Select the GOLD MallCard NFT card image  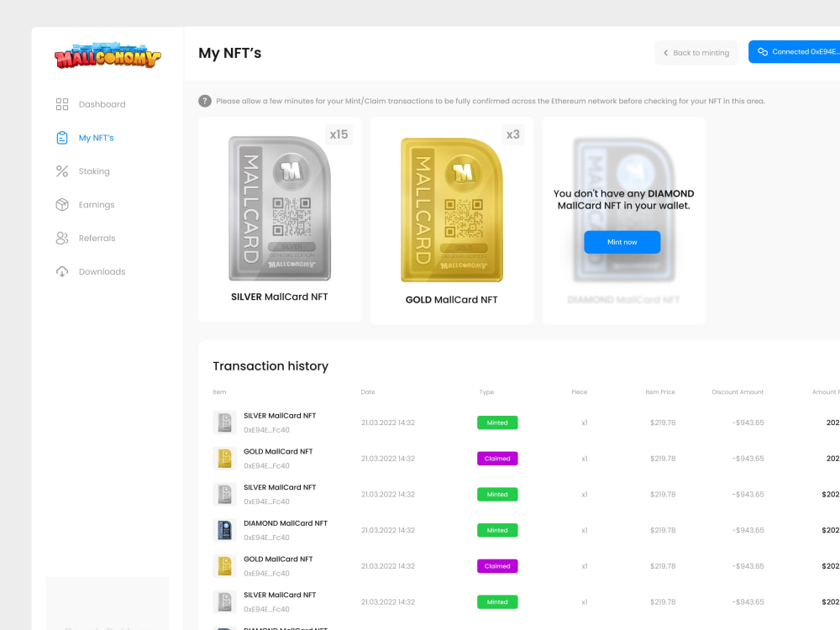[452, 210]
